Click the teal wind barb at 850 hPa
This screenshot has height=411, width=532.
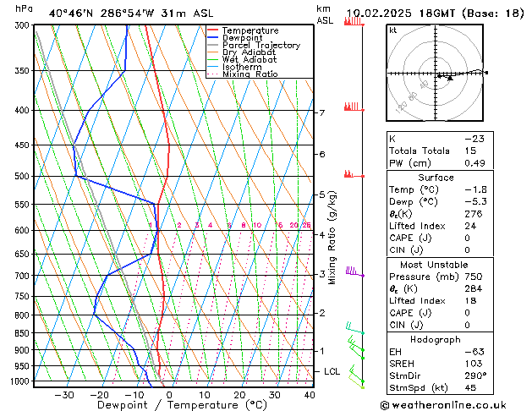tap(355, 328)
